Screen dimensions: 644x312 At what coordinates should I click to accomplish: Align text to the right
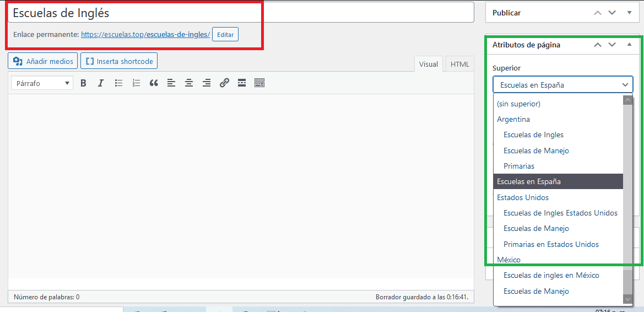point(207,83)
